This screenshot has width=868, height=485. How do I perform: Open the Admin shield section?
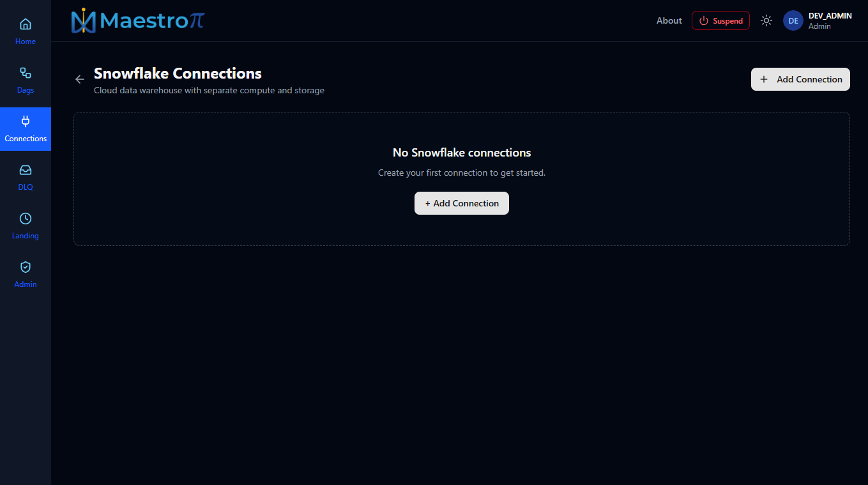click(x=26, y=275)
